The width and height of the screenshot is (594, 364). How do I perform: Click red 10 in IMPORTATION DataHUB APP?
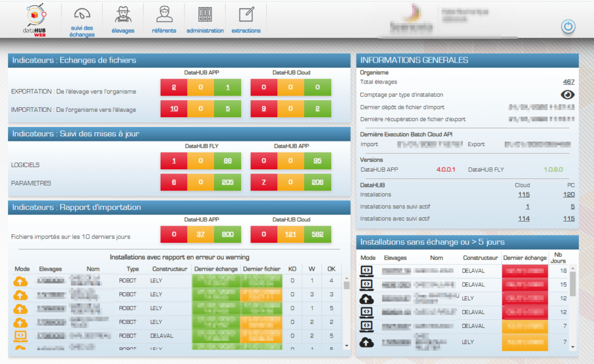click(174, 108)
